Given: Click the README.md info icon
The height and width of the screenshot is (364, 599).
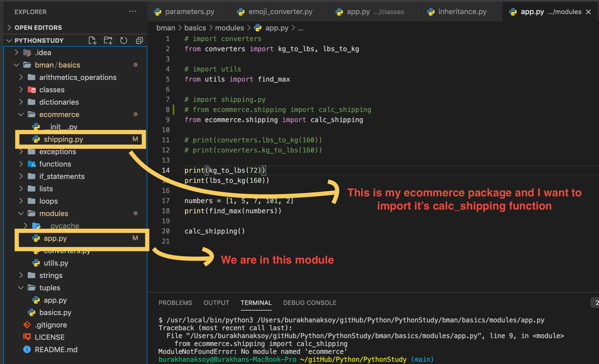Looking at the screenshot, I should point(27,349).
